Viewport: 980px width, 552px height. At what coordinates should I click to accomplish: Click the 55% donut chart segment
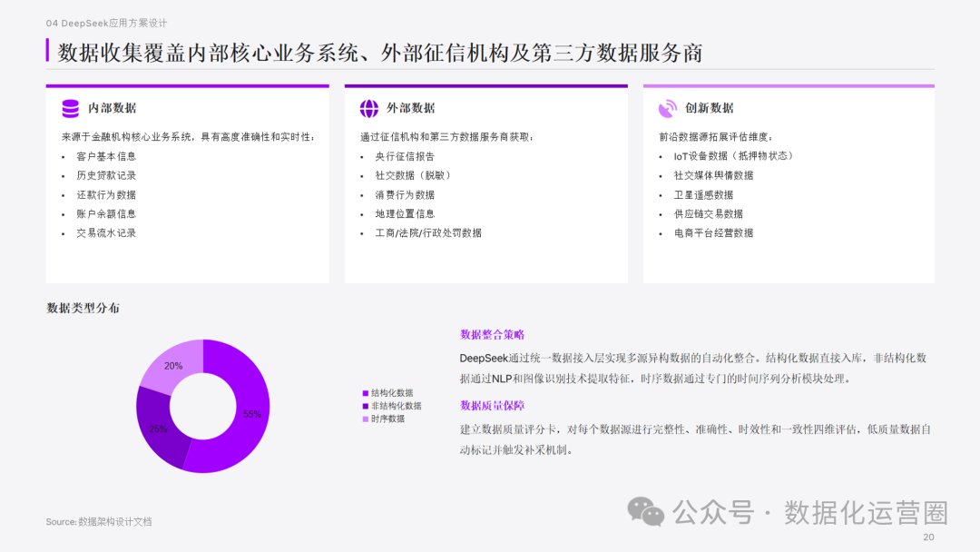pyautogui.click(x=250, y=416)
